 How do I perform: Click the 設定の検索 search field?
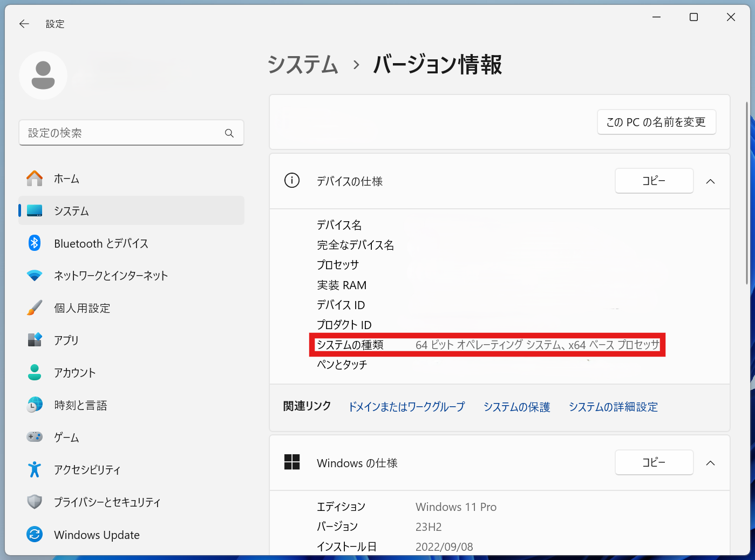(132, 133)
